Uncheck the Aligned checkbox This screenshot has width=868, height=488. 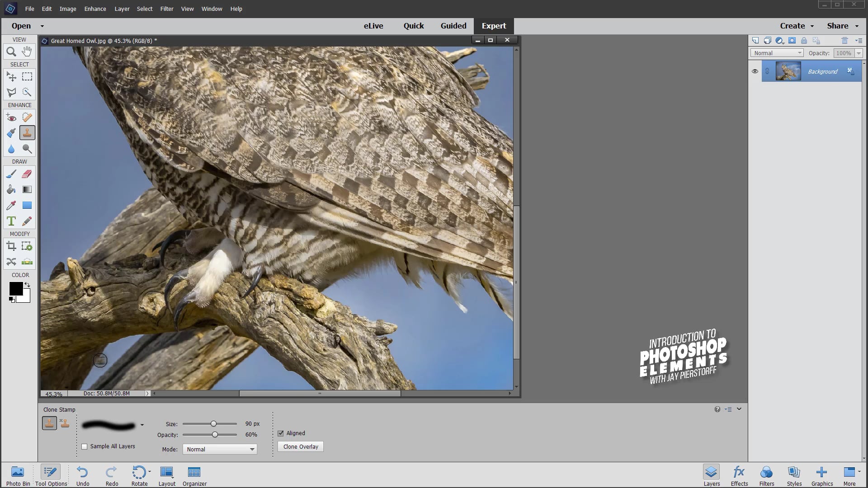click(x=281, y=433)
